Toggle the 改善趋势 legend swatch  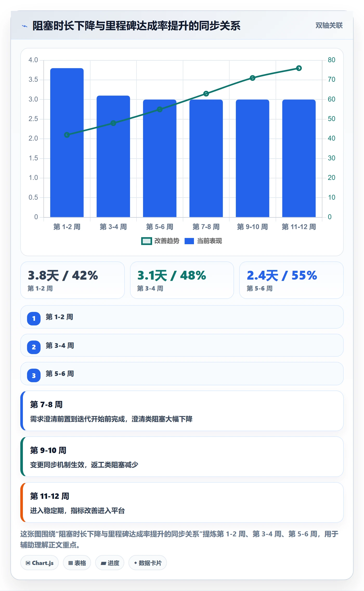(x=146, y=241)
